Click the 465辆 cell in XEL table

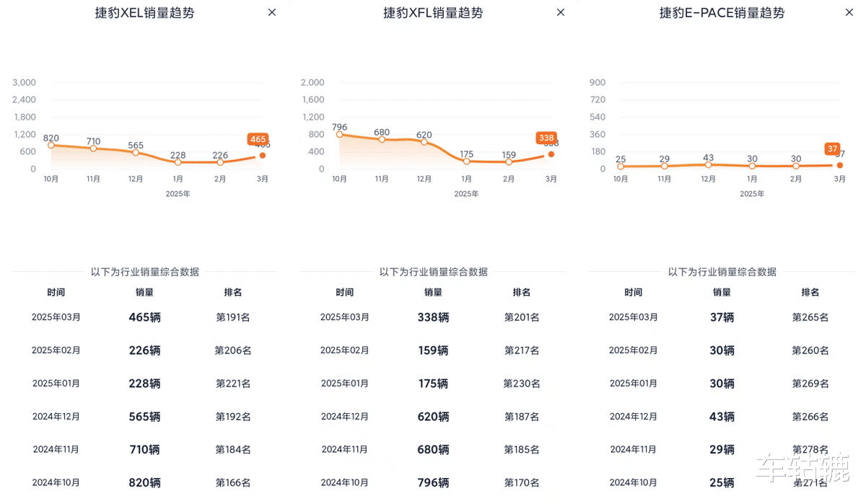pyautogui.click(x=144, y=317)
